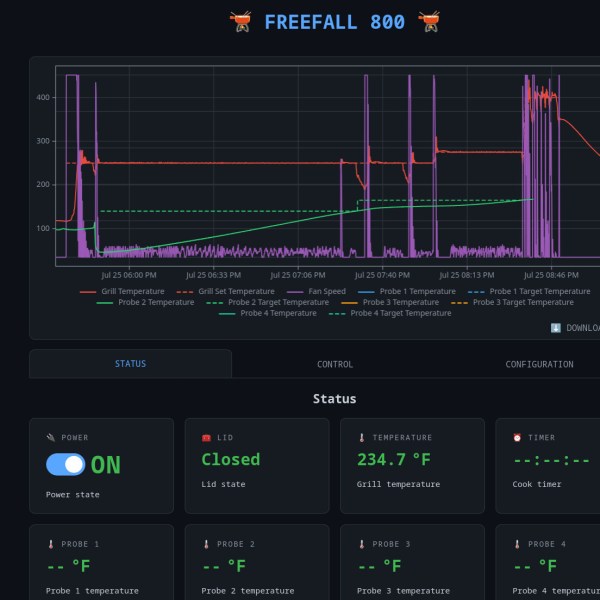
Task: Click the left fondue pot icon in title
Action: point(240,22)
